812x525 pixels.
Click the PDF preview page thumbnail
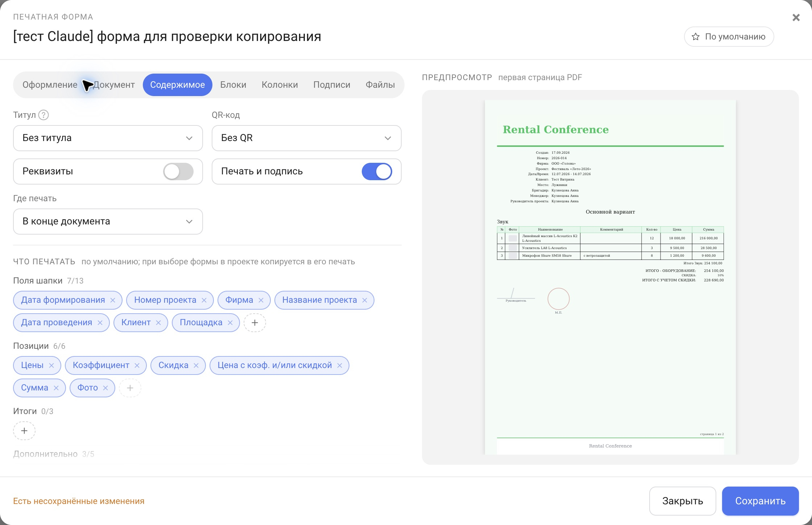click(x=610, y=277)
